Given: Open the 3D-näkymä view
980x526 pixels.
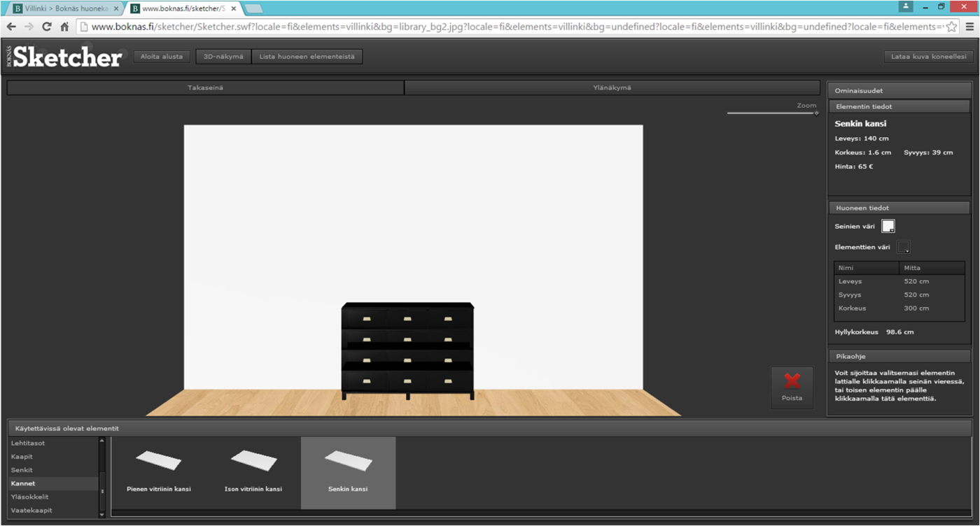Looking at the screenshot, I should (223, 57).
